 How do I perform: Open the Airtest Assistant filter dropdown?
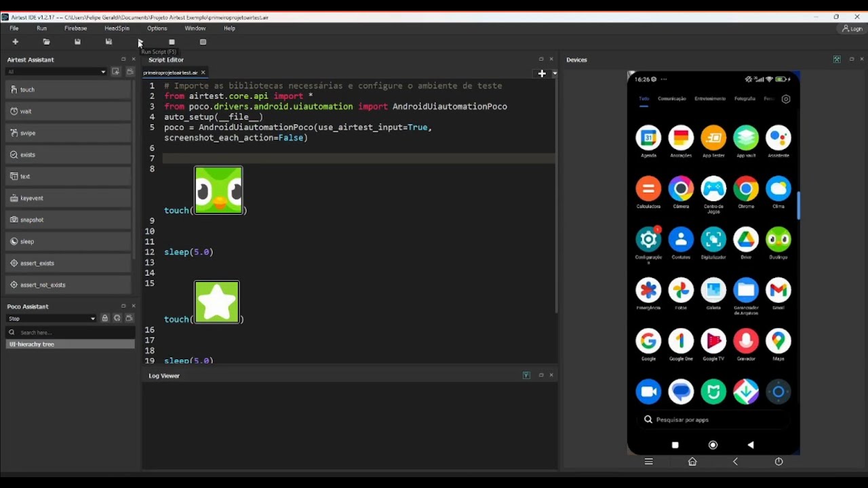click(x=56, y=72)
